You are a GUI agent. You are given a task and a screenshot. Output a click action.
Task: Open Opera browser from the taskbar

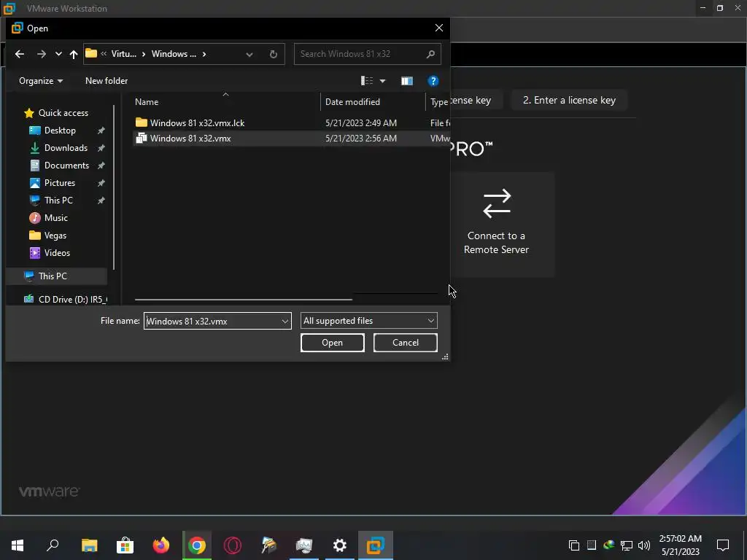[x=233, y=545]
